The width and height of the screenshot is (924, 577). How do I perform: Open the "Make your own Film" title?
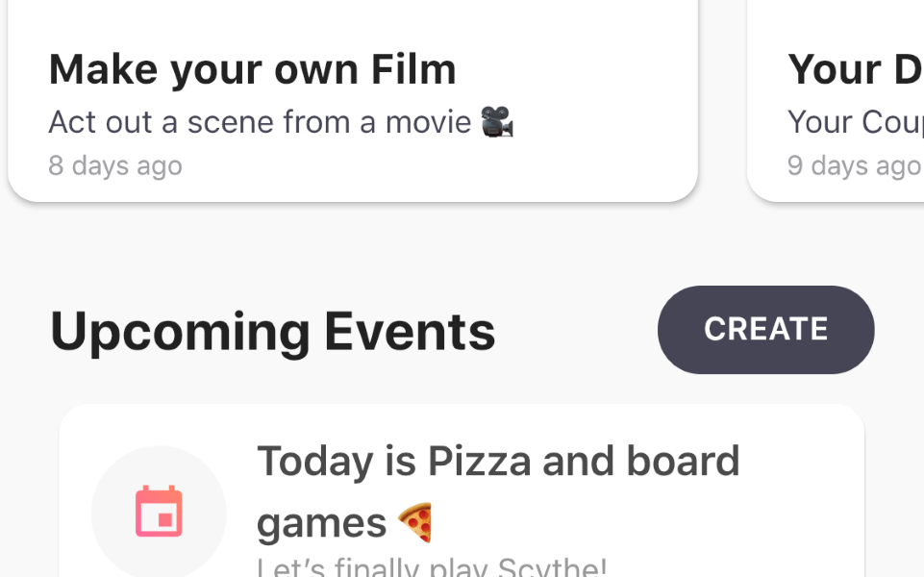click(252, 69)
